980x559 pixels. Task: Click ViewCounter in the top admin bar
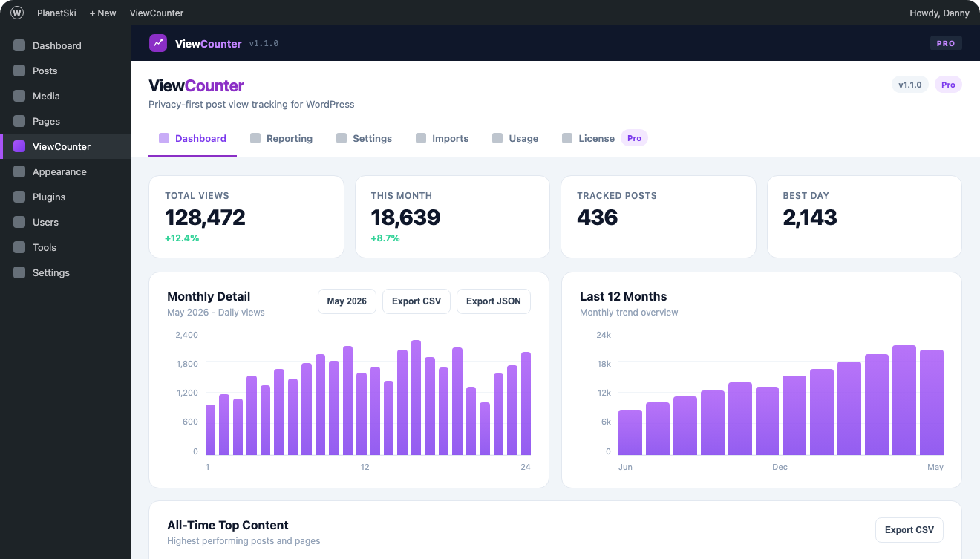click(157, 13)
